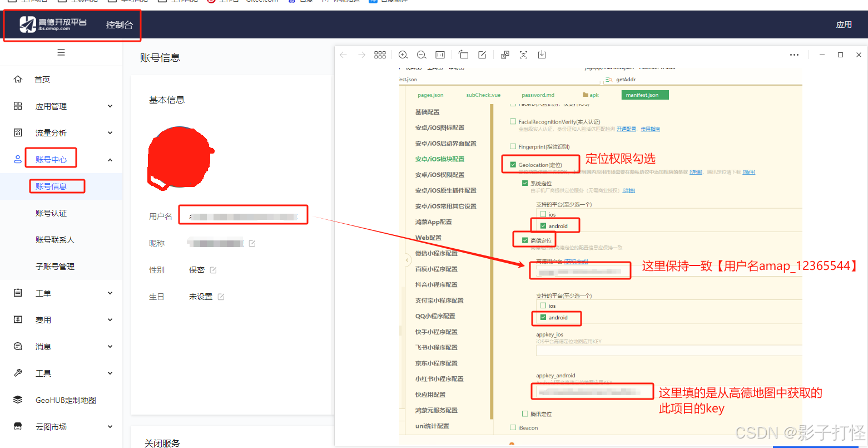Select 账号联系人 submenu item
Image resolution: width=868 pixels, height=448 pixels.
(55, 240)
